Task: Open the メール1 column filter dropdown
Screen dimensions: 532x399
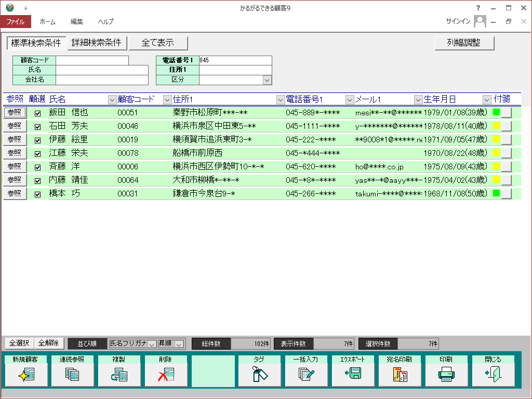Action: pos(418,100)
